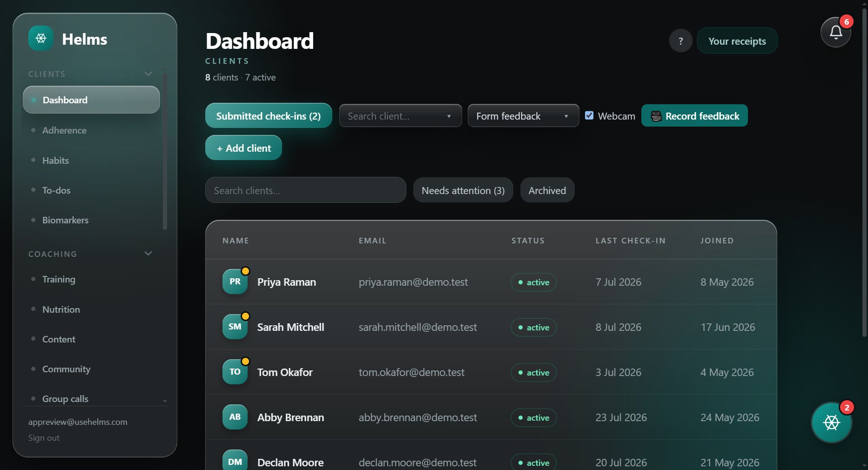
Task: Click the question mark help button
Action: pos(680,41)
